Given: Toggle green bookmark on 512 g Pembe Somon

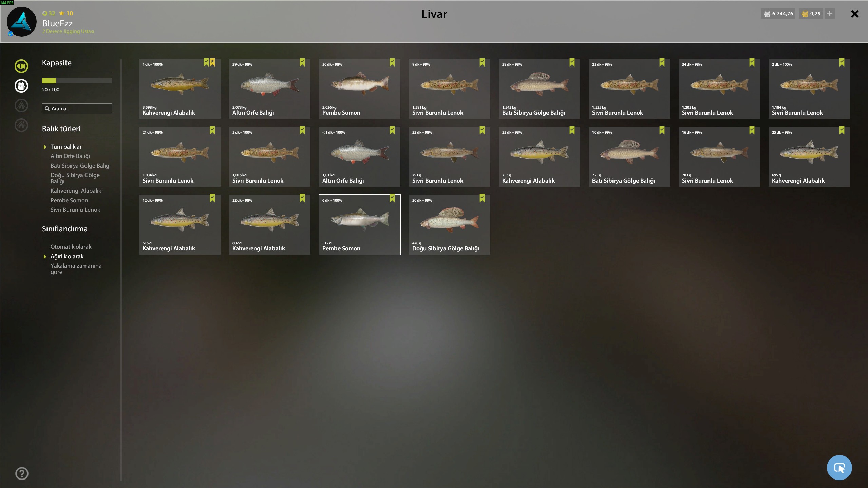Looking at the screenshot, I should pyautogui.click(x=392, y=198).
